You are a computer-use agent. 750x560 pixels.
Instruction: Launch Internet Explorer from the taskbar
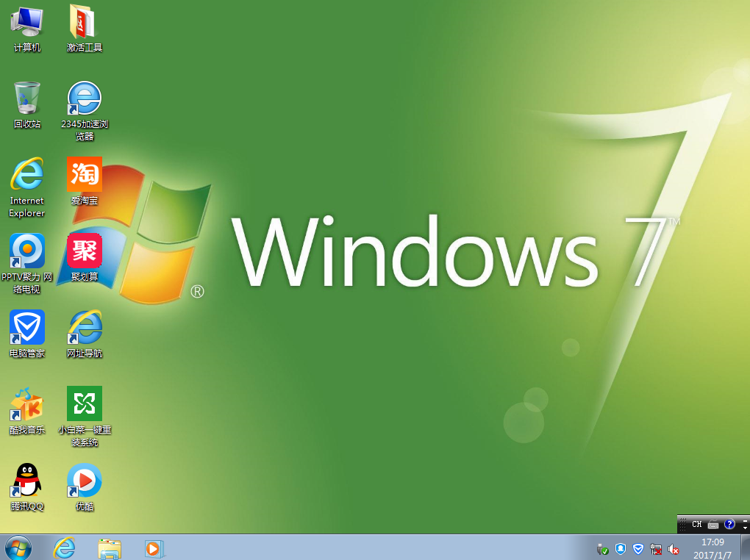(64, 548)
